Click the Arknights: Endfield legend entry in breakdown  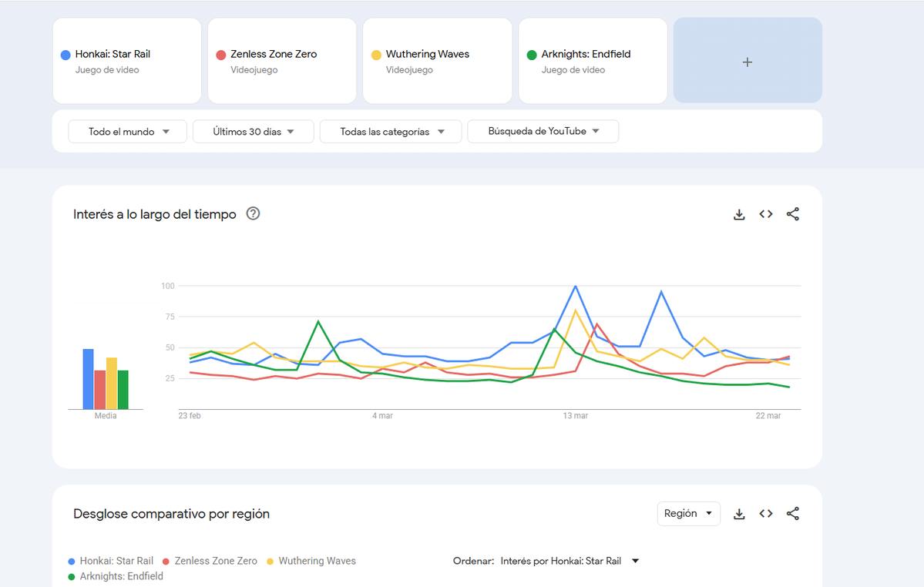click(x=116, y=576)
